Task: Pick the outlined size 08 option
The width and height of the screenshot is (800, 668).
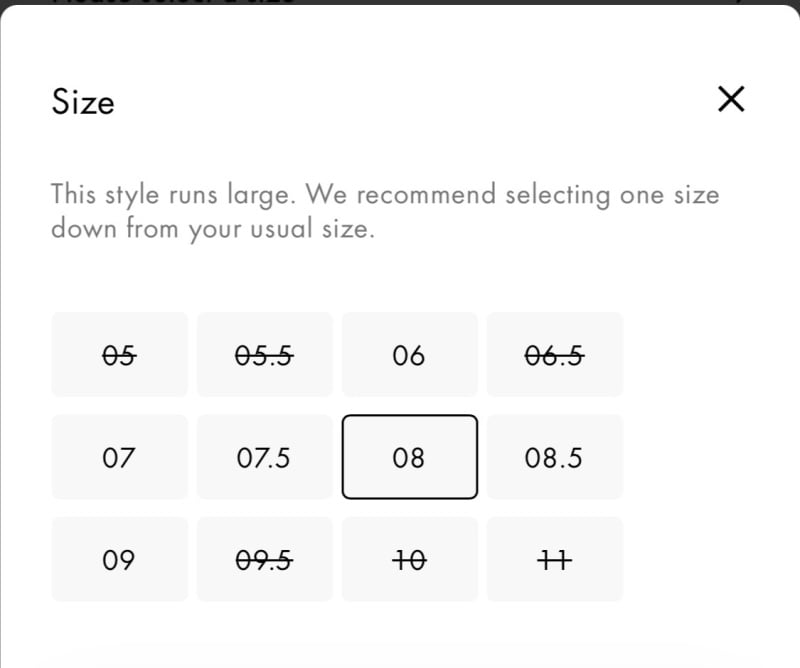Action: (x=409, y=457)
